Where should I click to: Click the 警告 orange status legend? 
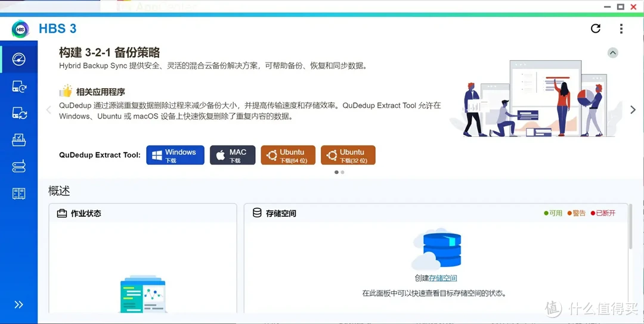(x=577, y=213)
